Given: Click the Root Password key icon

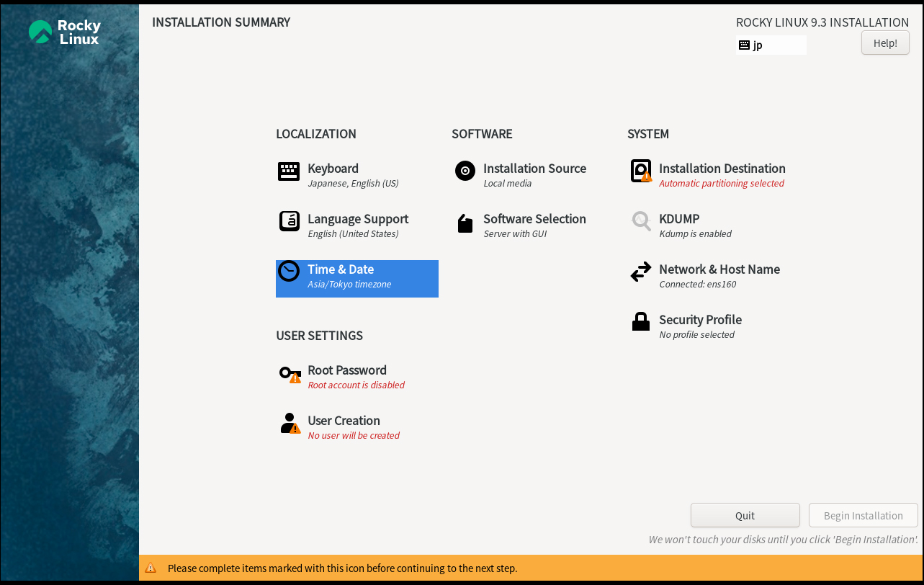Looking at the screenshot, I should tap(290, 375).
